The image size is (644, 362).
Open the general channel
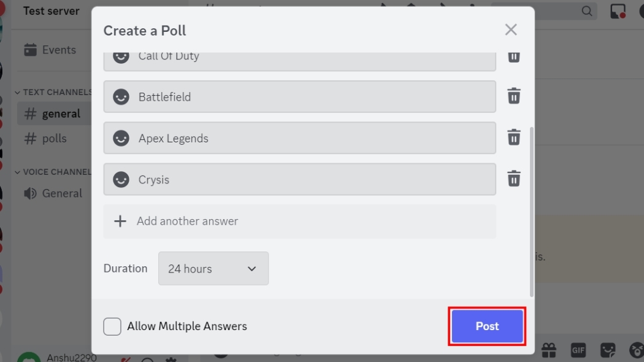click(x=61, y=114)
